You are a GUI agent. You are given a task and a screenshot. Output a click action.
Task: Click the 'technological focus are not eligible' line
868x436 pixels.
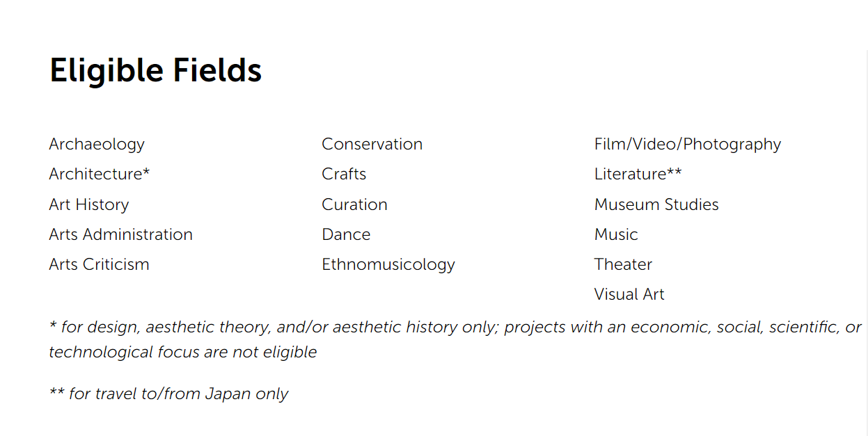tap(183, 353)
